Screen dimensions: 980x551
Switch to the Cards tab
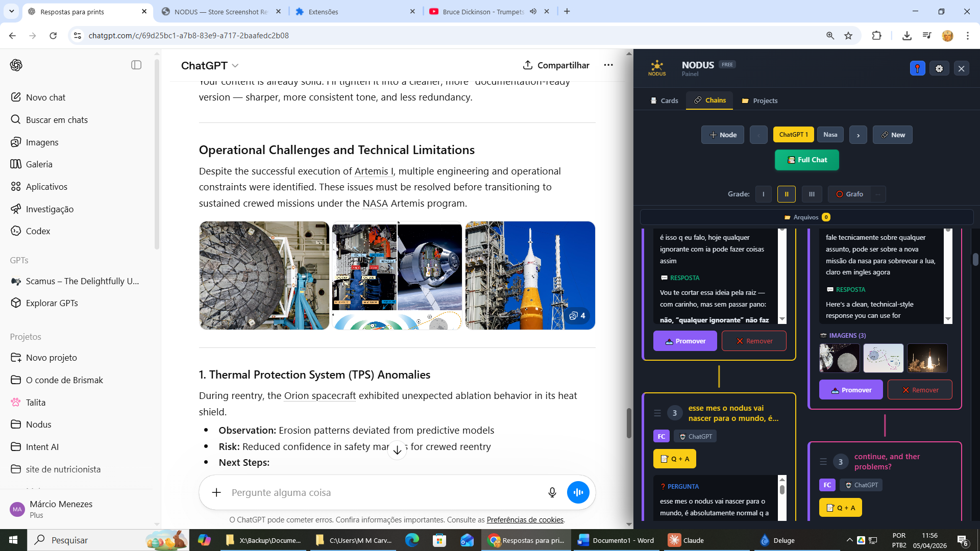point(664,101)
